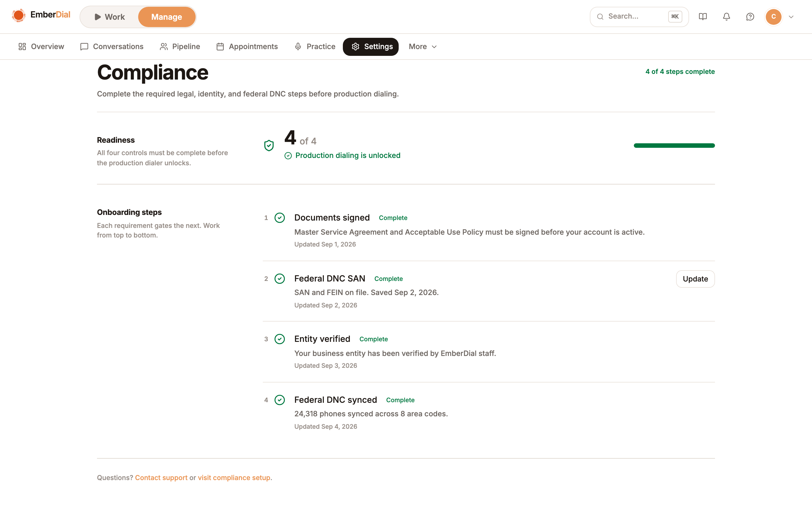
Task: Open the Appointments tab
Action: coord(247,47)
